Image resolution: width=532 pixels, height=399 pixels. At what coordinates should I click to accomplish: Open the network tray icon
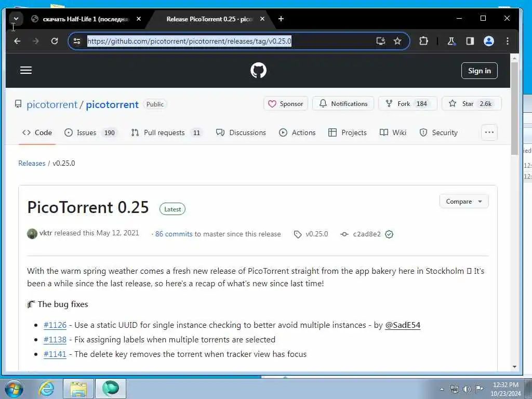tap(455, 389)
